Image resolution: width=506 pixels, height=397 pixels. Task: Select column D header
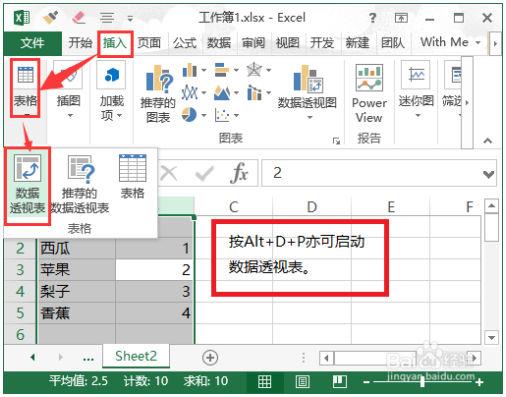point(312,207)
